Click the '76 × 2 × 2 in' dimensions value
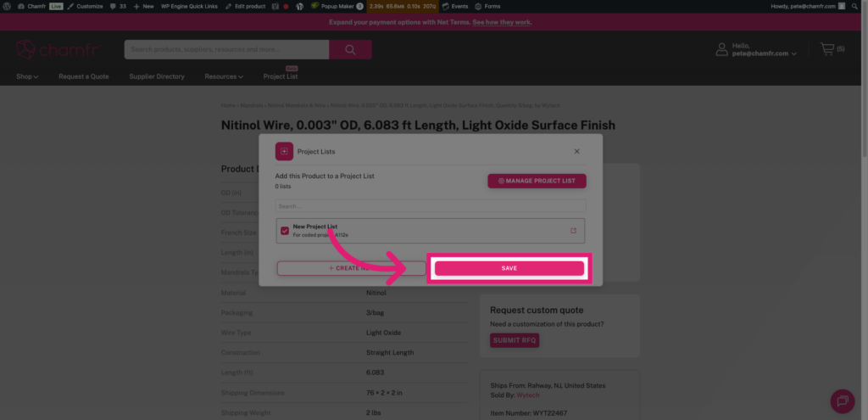 [384, 393]
